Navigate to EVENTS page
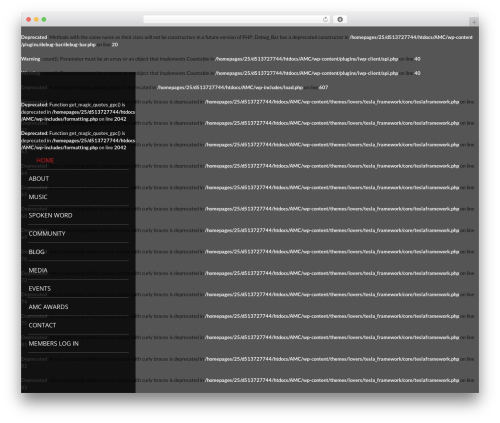 click(40, 289)
